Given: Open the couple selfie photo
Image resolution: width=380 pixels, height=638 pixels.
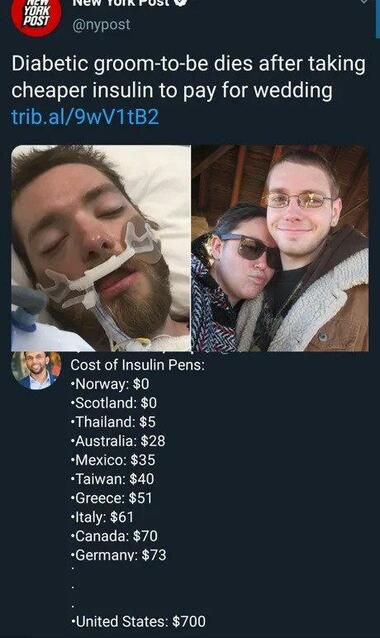Looking at the screenshot, I should pyautogui.click(x=280, y=248).
